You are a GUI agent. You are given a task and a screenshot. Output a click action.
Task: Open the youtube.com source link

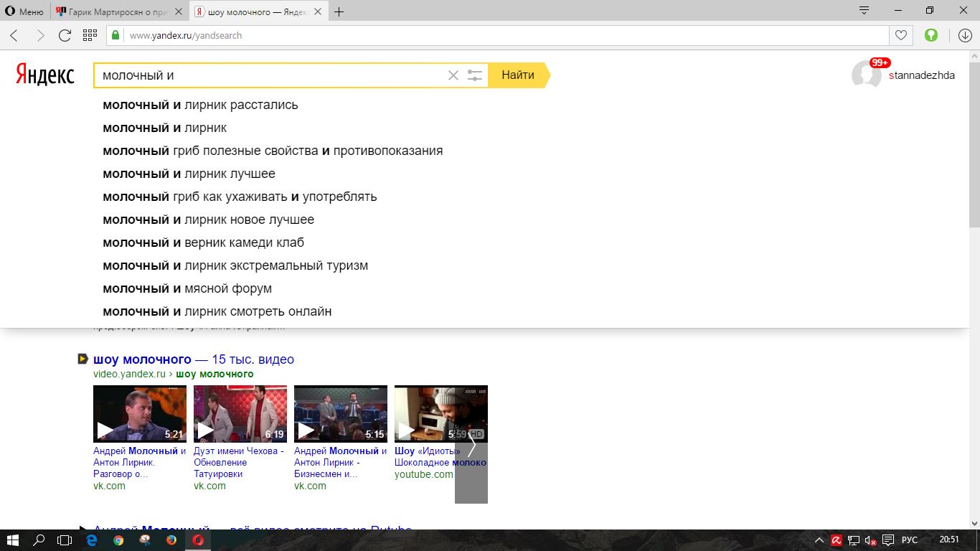coord(424,474)
